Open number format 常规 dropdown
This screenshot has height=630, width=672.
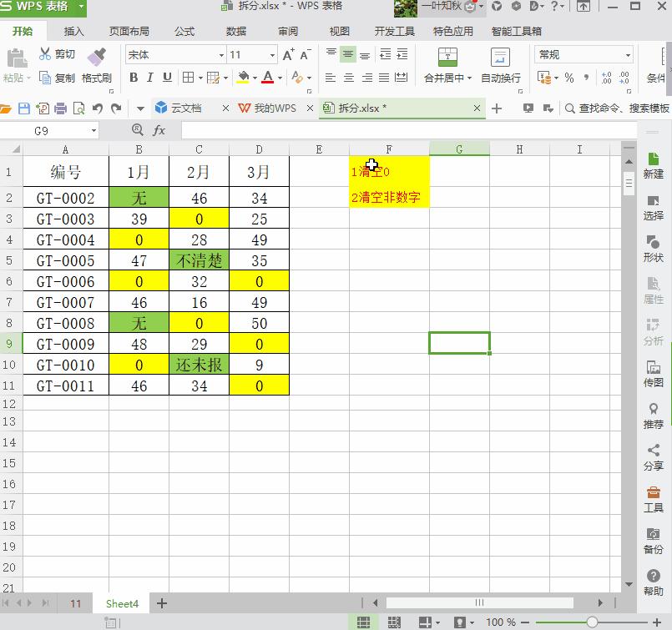click(628, 55)
